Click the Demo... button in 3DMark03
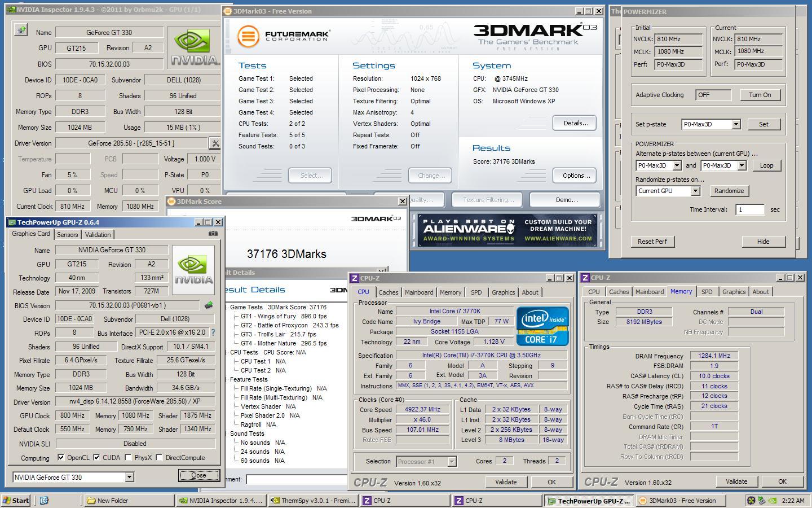 567,200
